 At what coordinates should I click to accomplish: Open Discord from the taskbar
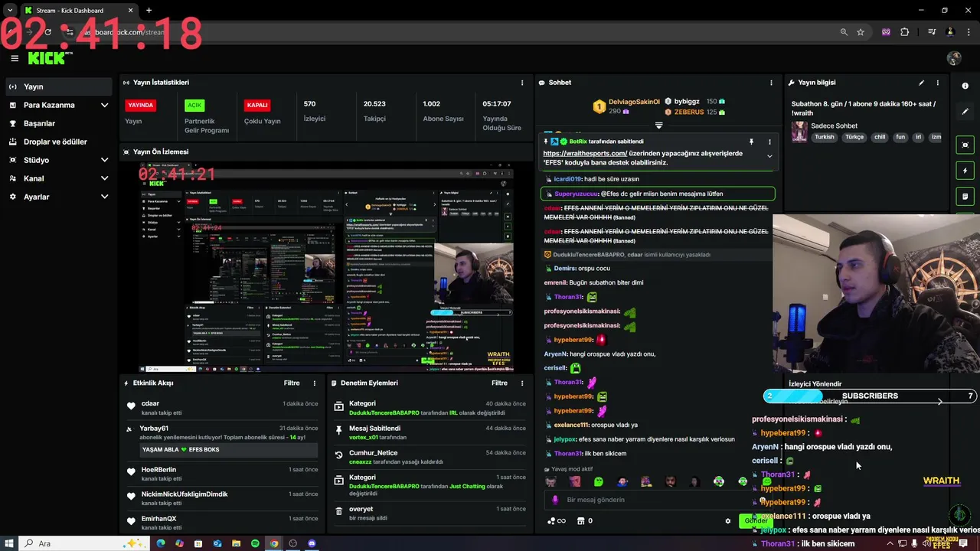point(312,543)
